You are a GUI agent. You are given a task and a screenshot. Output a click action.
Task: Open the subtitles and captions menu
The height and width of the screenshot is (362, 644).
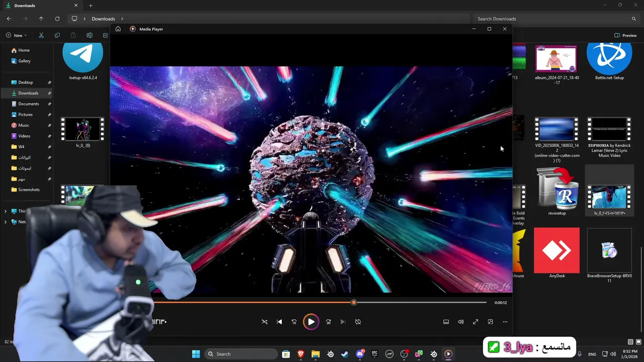446,322
